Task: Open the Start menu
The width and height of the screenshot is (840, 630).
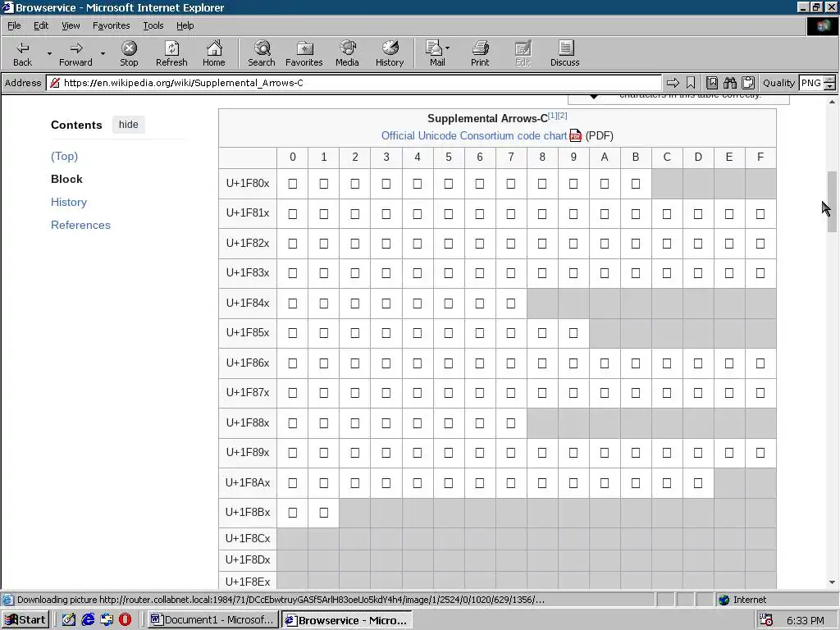Action: [x=25, y=620]
